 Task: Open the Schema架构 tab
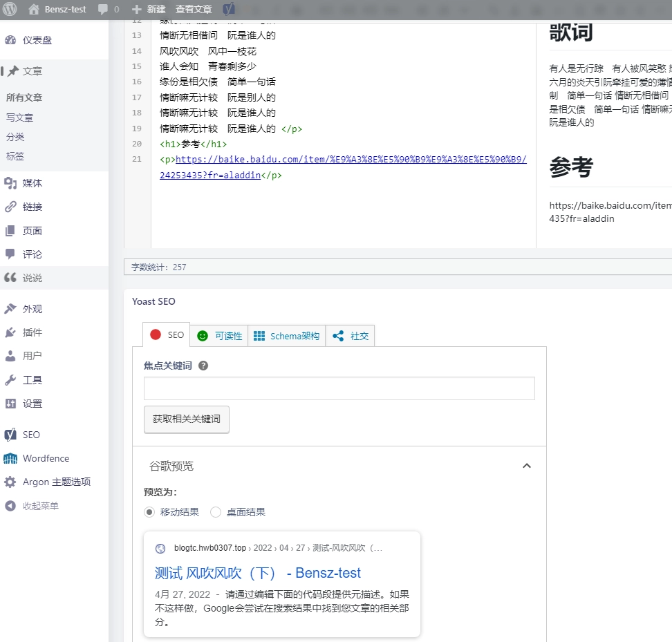[x=286, y=336]
